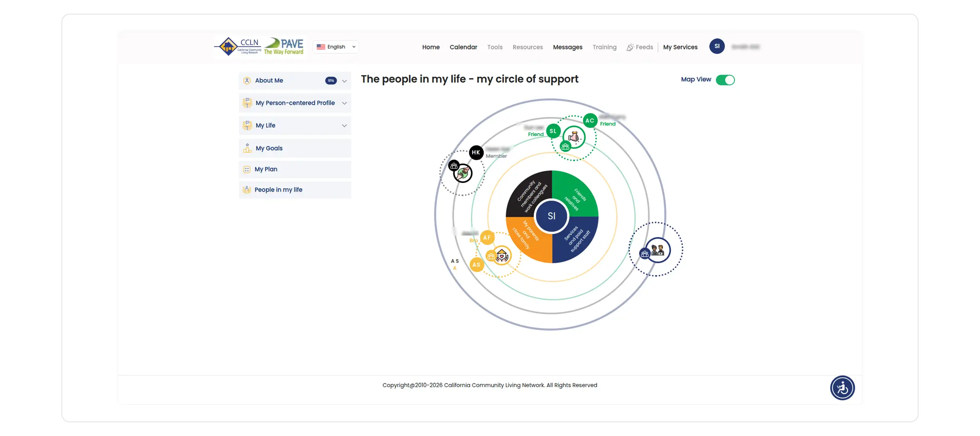This screenshot has width=980, height=436.
Task: Open My Services link
Action: point(680,47)
